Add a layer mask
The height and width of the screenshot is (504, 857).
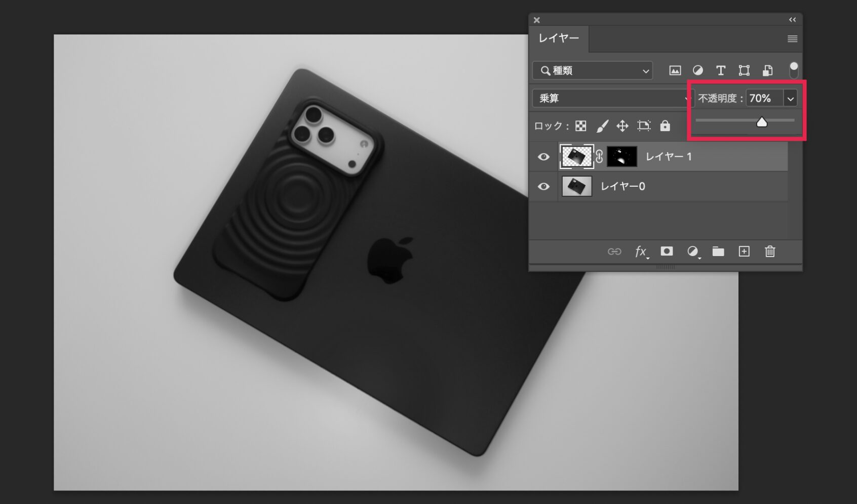(667, 251)
